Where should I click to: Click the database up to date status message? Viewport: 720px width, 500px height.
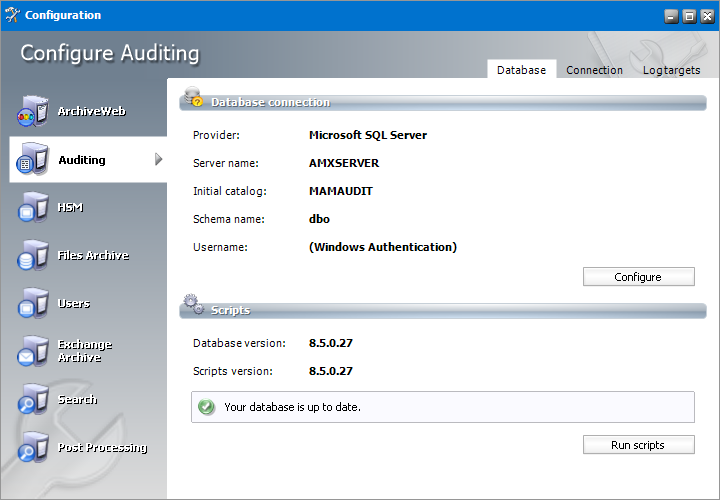coord(292,407)
